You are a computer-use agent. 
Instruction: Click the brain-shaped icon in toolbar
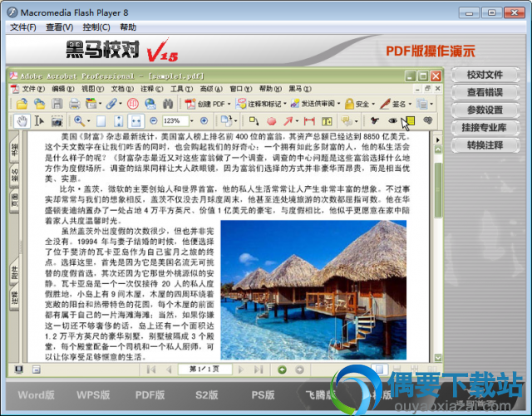(x=428, y=120)
